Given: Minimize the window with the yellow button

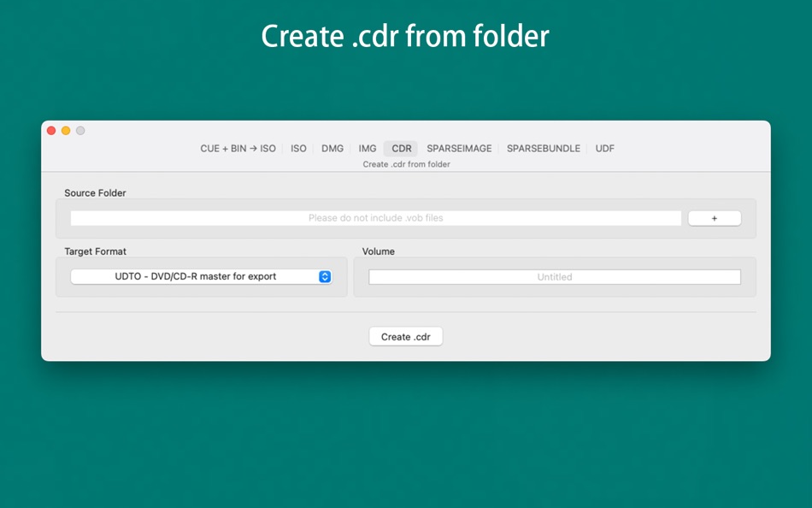Looking at the screenshot, I should pos(66,131).
